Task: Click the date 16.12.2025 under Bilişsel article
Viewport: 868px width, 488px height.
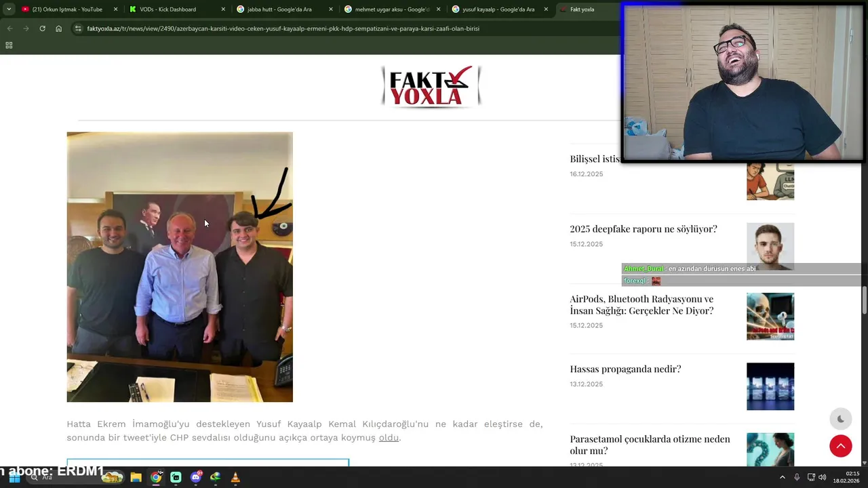Action: click(587, 174)
